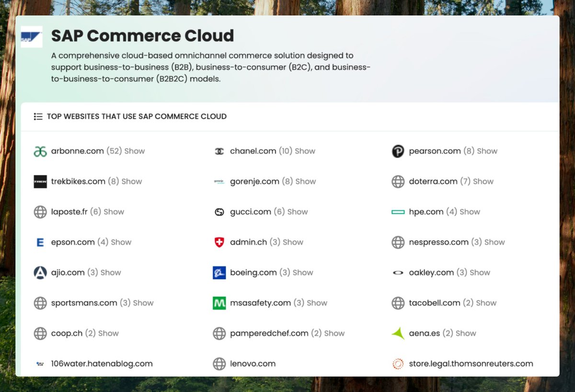Screen dimensions: 575x392
Task: Click the globe icon beside tacobell.com
Action: [398, 303]
